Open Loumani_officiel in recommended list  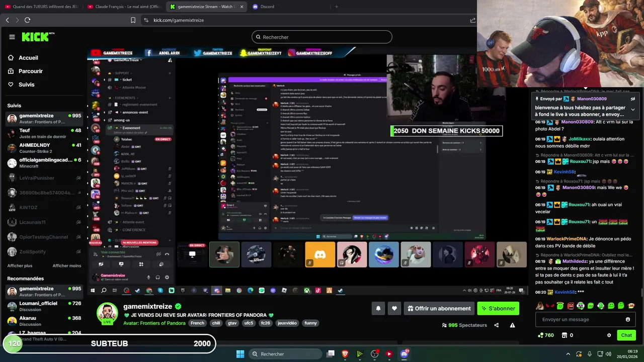coord(44,306)
